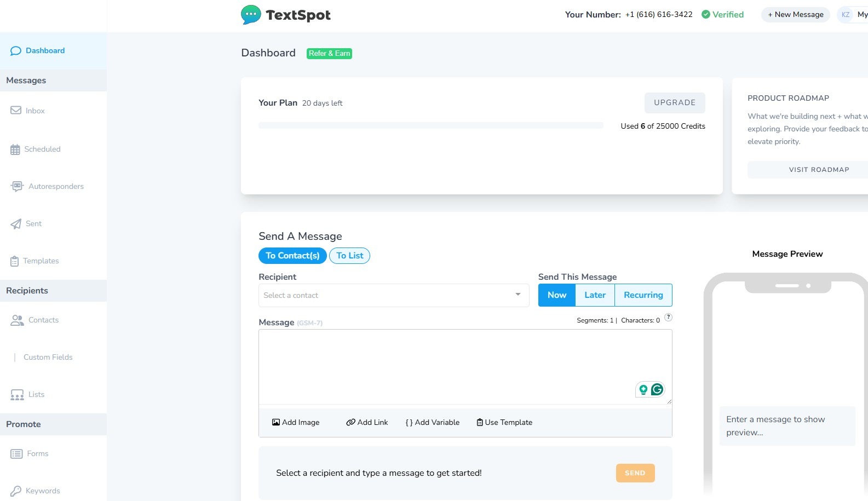The width and height of the screenshot is (868, 501).
Task: Click inside the Message text area
Action: coord(465,367)
